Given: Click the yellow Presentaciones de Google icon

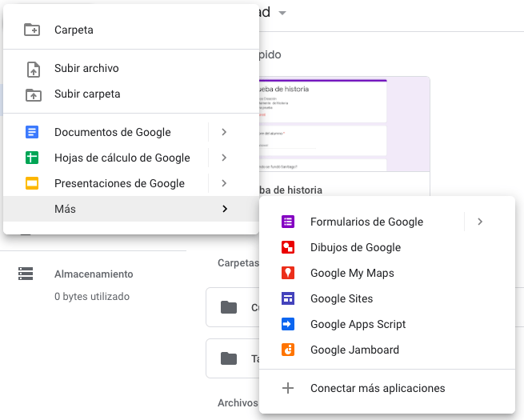Looking at the screenshot, I should pyautogui.click(x=32, y=183).
